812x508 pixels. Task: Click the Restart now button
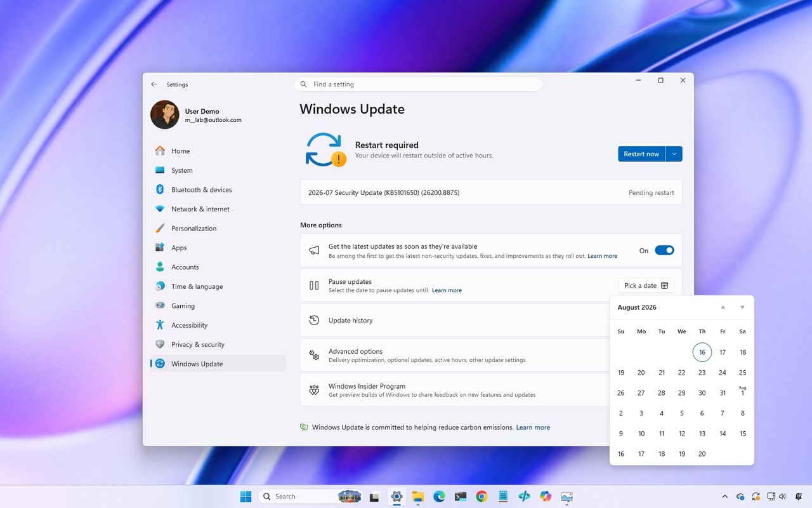[x=641, y=154]
